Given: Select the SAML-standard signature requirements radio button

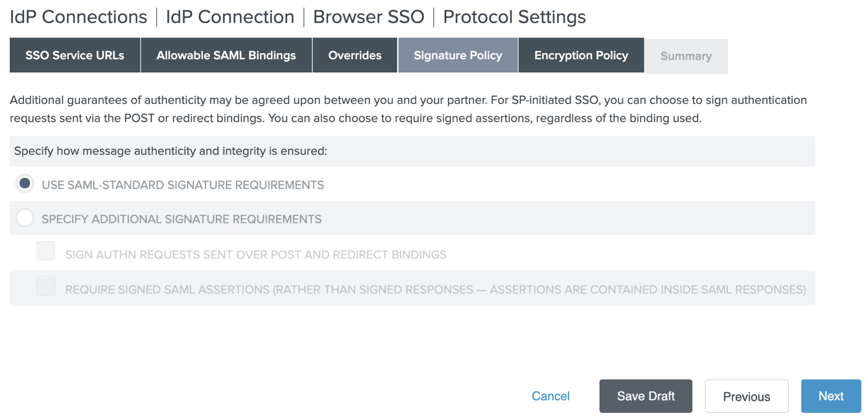Looking at the screenshot, I should [x=25, y=184].
